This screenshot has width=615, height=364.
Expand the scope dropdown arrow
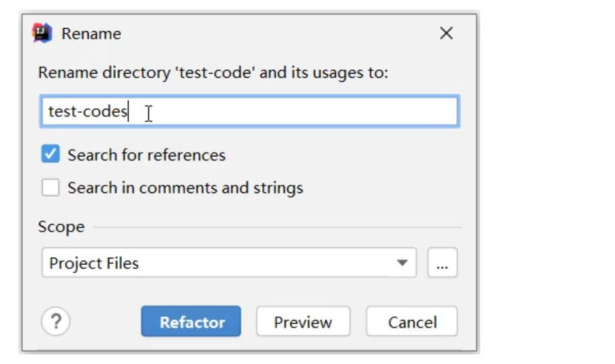(402, 263)
